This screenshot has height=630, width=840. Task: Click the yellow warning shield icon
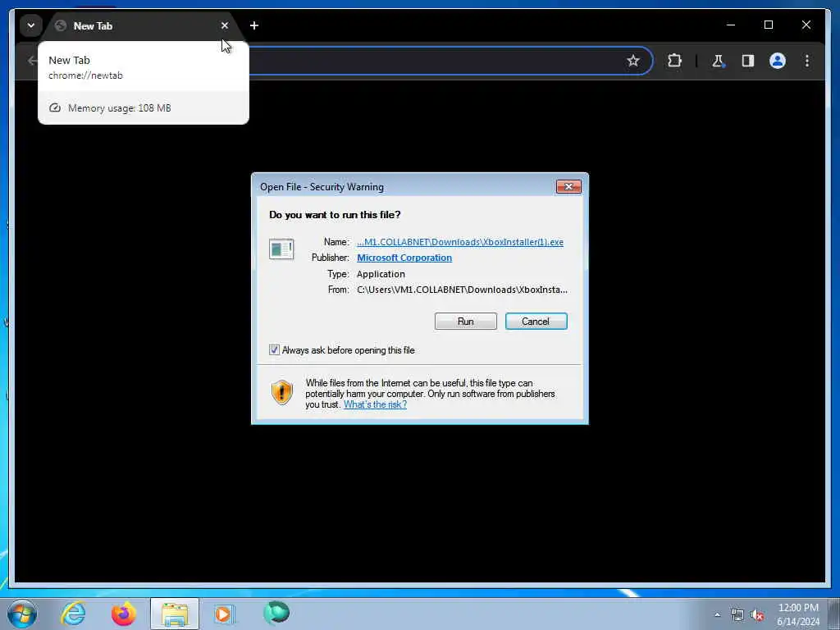[282, 392]
